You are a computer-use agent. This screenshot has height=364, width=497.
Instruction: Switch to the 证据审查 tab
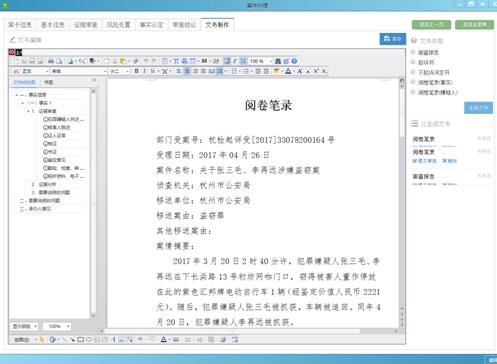click(86, 25)
